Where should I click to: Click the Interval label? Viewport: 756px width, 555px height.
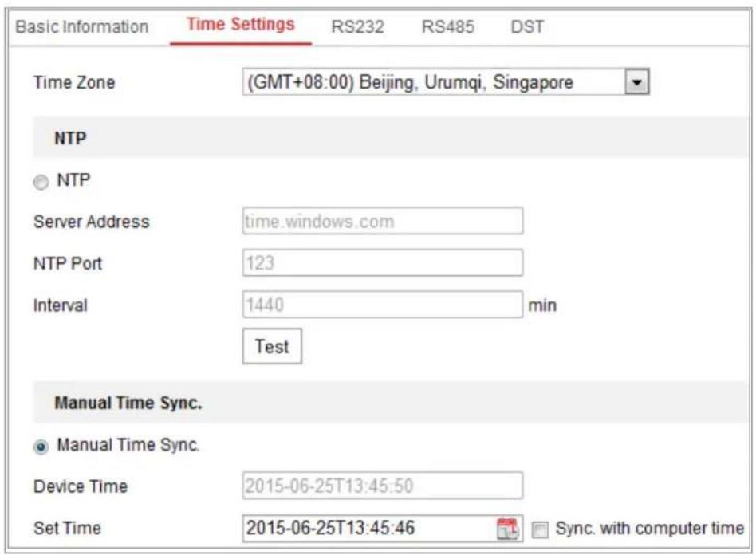coord(61,305)
